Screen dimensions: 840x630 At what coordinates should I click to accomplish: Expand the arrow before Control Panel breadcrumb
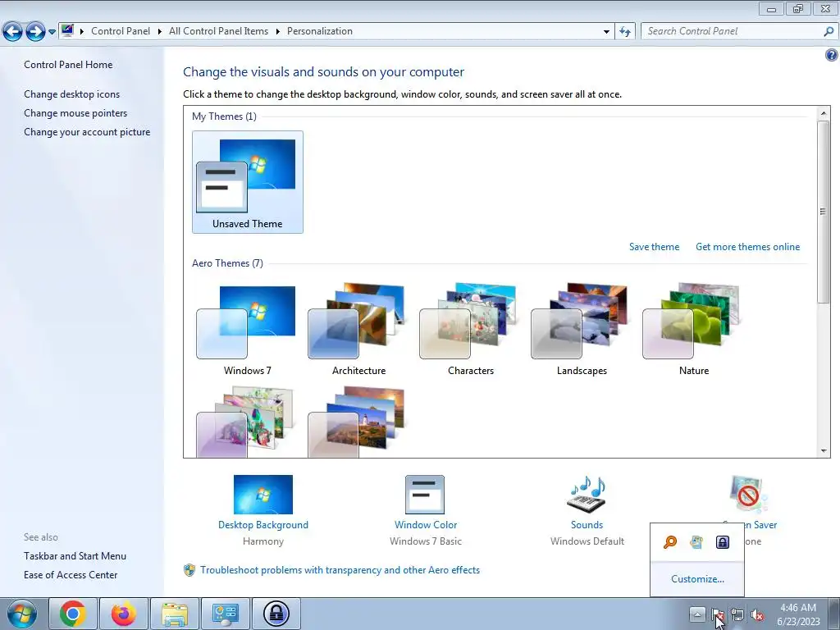click(82, 32)
